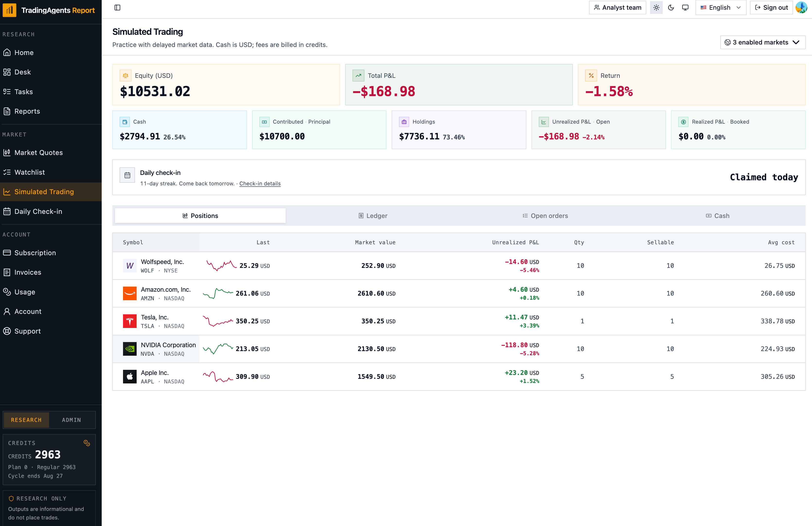Click the Contributed Principal banknote icon

pos(265,121)
